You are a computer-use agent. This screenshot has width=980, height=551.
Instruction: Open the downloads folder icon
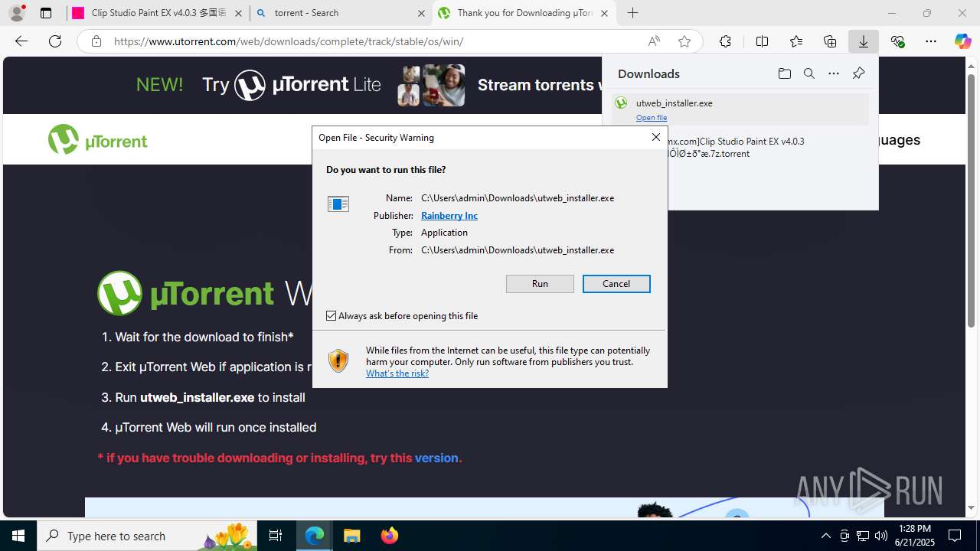[784, 73]
